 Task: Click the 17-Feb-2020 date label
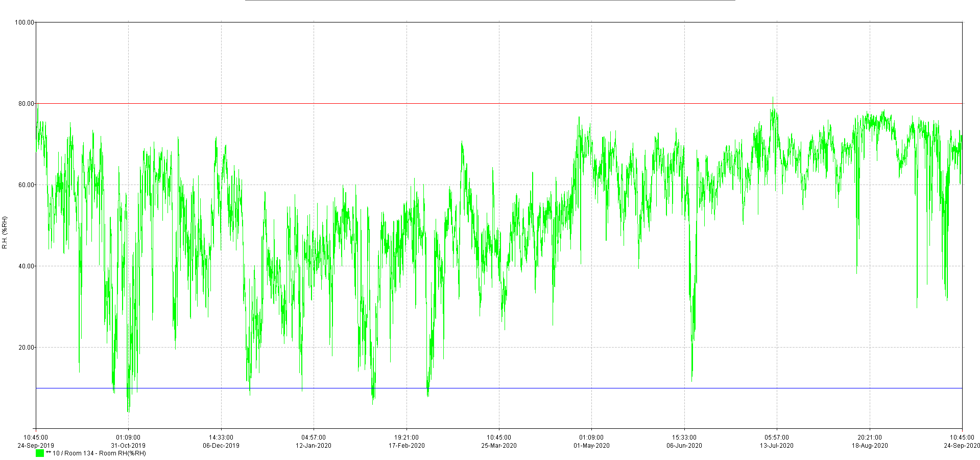point(407,446)
